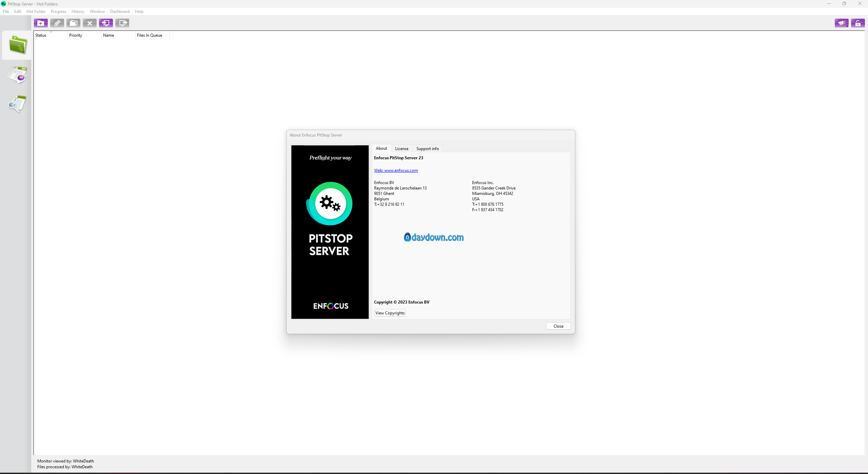Open the www.enfocus.com web link
This screenshot has width=868, height=474.
coord(396,170)
